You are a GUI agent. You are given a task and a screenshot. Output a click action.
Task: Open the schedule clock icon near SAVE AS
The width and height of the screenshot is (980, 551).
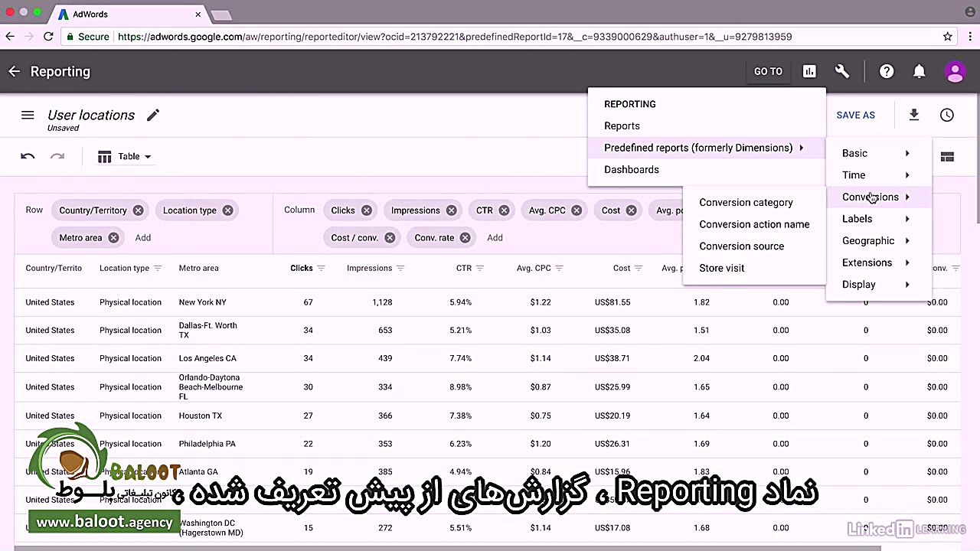click(x=947, y=115)
